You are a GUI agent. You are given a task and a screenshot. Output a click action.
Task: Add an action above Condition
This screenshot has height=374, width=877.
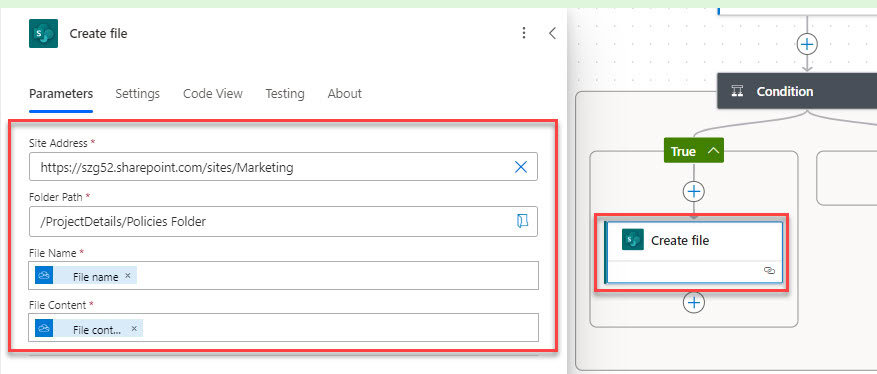click(807, 44)
